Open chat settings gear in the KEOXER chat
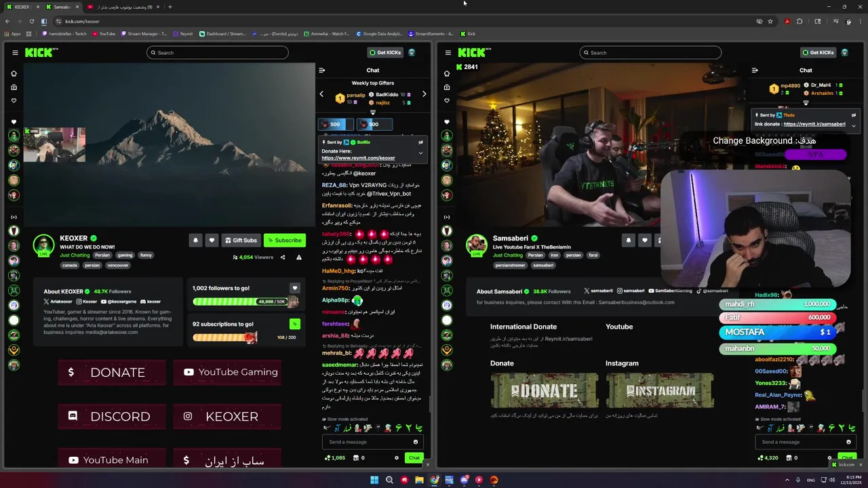868x488 pixels. tap(397, 457)
